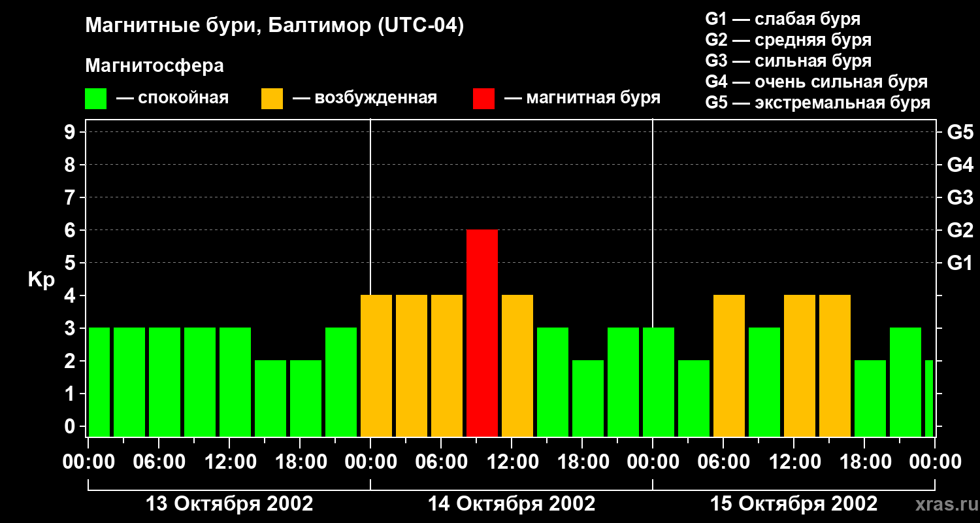Screen dimensions: 980x523
Task: Click the 18:00 time label for 14 October
Action: pos(582,462)
